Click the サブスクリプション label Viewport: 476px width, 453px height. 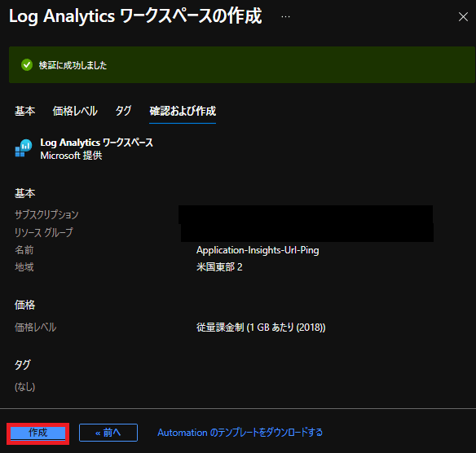pyautogui.click(x=46, y=215)
